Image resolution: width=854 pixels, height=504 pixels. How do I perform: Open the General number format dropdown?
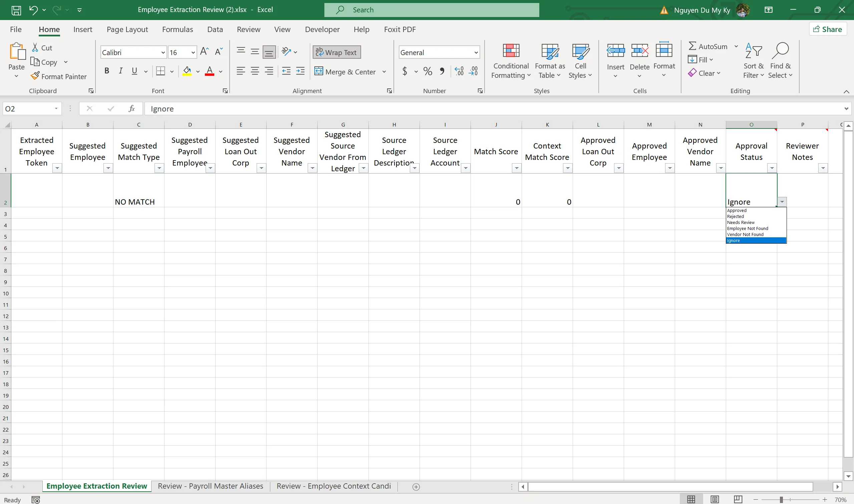[476, 52]
